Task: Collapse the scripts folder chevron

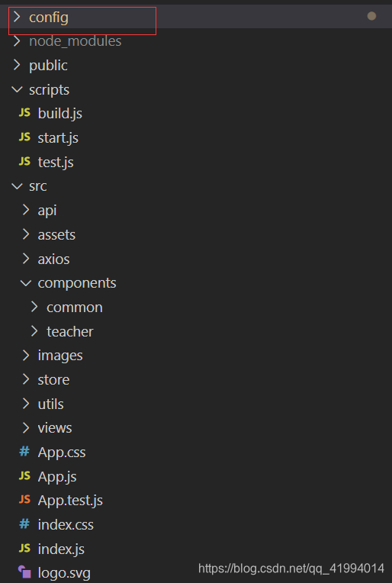Action: point(17,89)
